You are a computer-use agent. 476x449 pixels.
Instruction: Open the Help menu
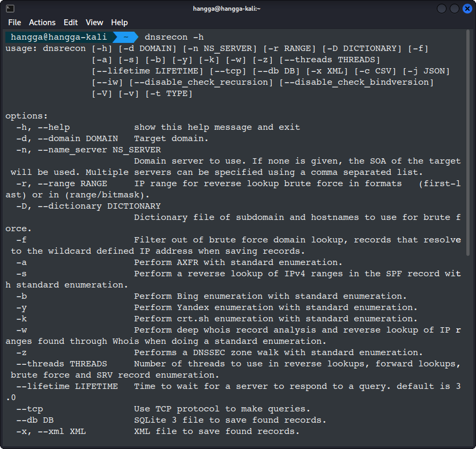coord(119,23)
